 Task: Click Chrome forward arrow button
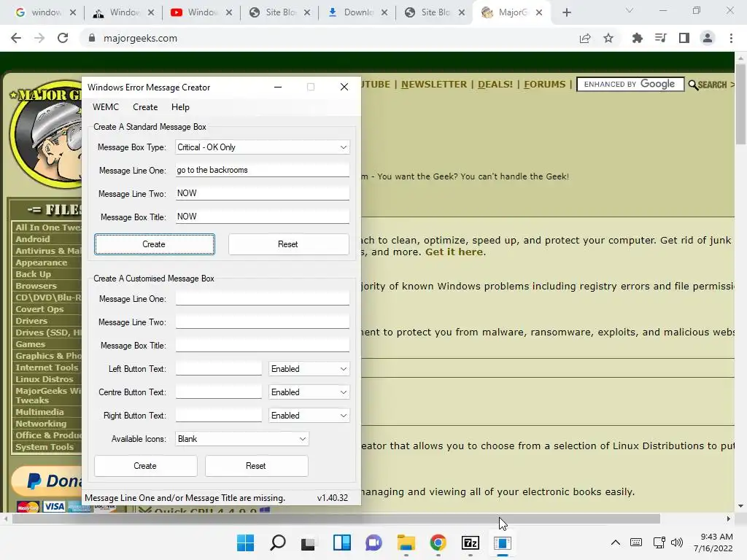click(39, 38)
